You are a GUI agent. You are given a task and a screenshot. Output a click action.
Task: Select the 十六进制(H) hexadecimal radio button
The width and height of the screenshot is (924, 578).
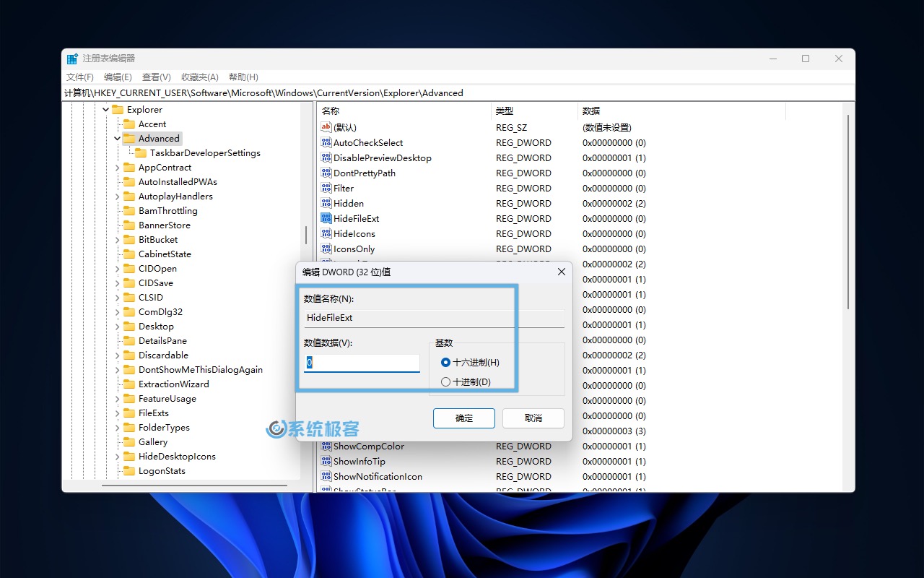tap(445, 362)
